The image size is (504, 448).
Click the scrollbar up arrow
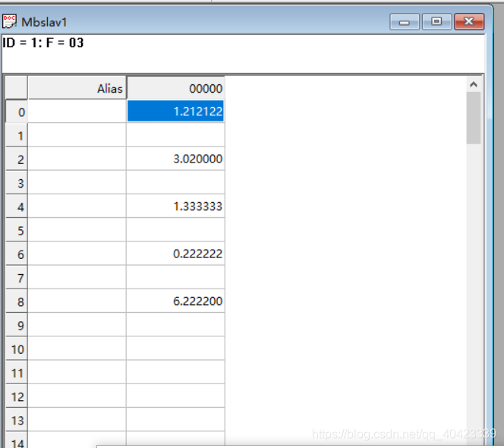click(x=473, y=84)
